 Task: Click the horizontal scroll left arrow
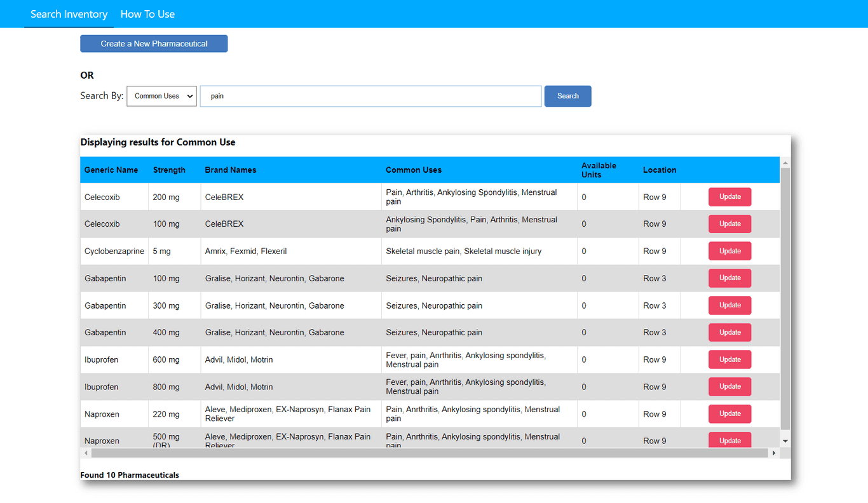86,453
